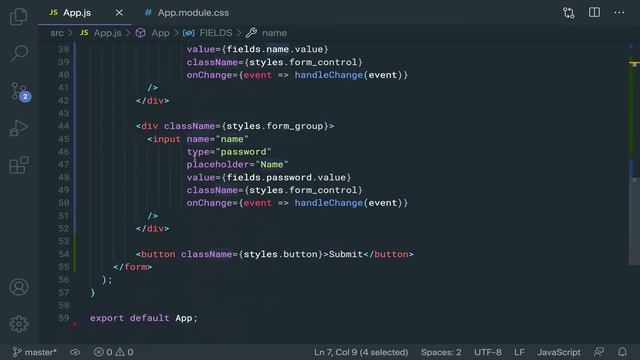Image resolution: width=640 pixels, height=360 pixels.
Task: Switch to the App.js tab
Action: click(76, 13)
